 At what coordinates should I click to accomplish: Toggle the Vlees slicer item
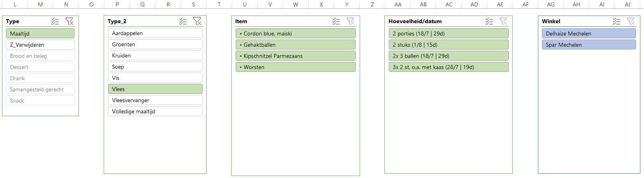155,89
